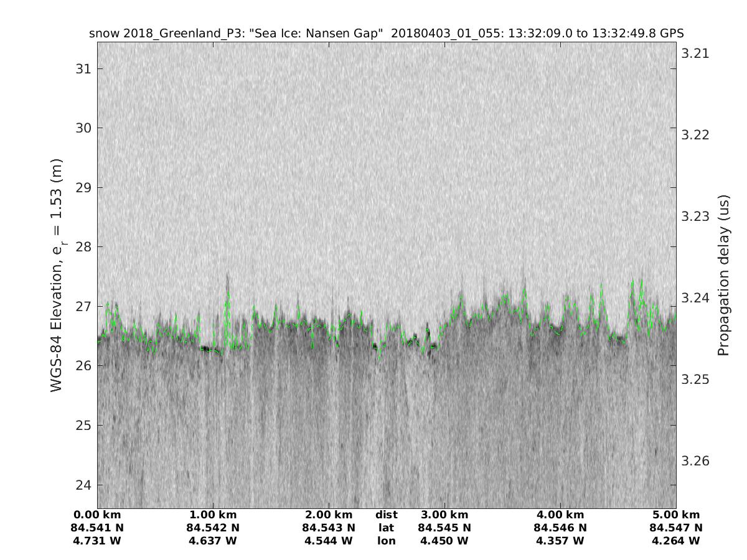Click the 31 elevation tick label
This screenshot has width=747, height=560.
[83, 68]
